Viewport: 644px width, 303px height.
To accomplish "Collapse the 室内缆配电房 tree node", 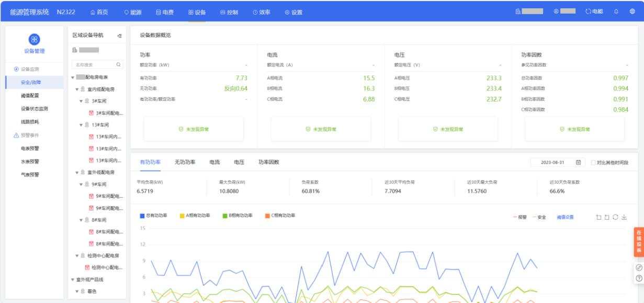I will point(77,89).
